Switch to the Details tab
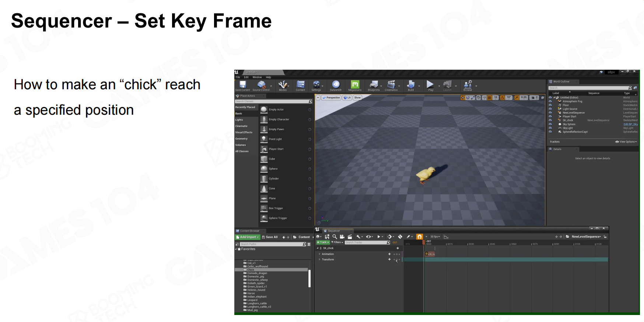 click(557, 149)
